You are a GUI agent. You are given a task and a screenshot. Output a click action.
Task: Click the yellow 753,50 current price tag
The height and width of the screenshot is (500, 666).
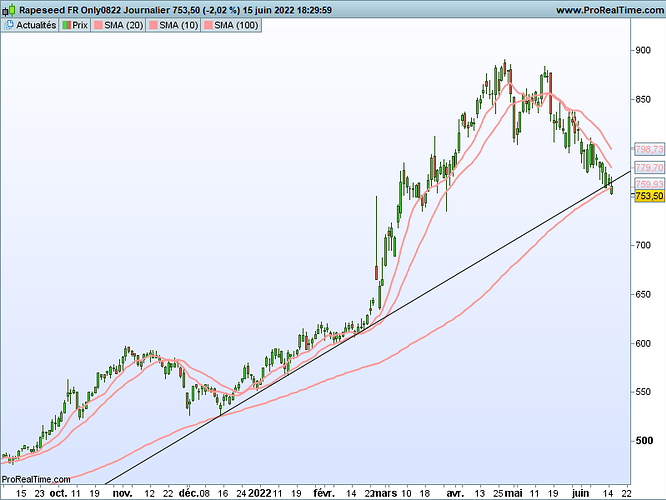click(648, 196)
